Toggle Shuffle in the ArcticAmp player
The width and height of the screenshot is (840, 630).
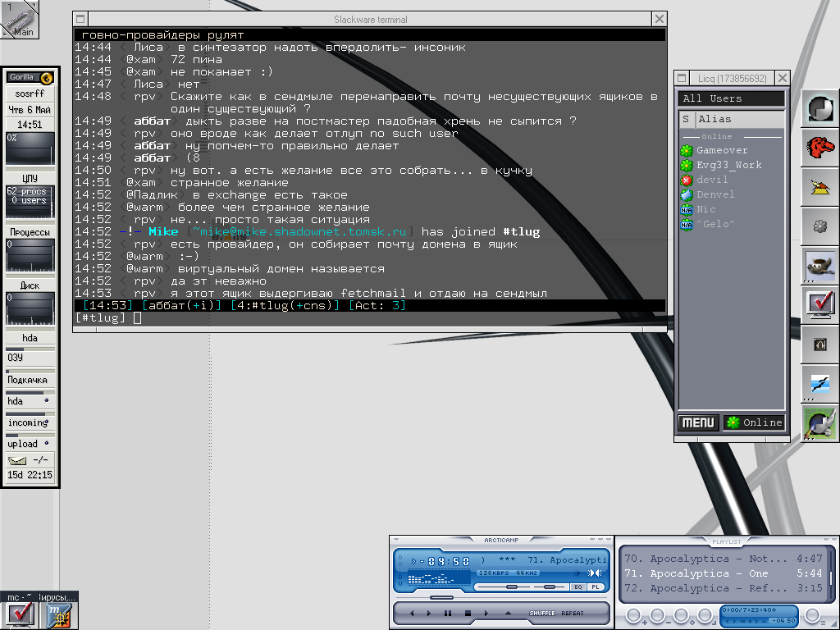tap(541, 613)
